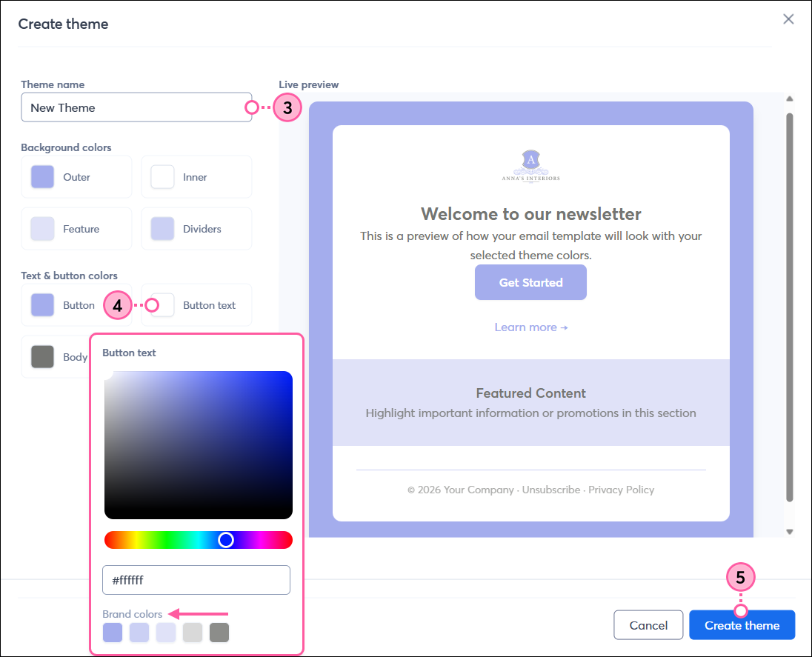Select the dark charcoal brand color
Viewport: 812px width, 657px height.
(219, 633)
